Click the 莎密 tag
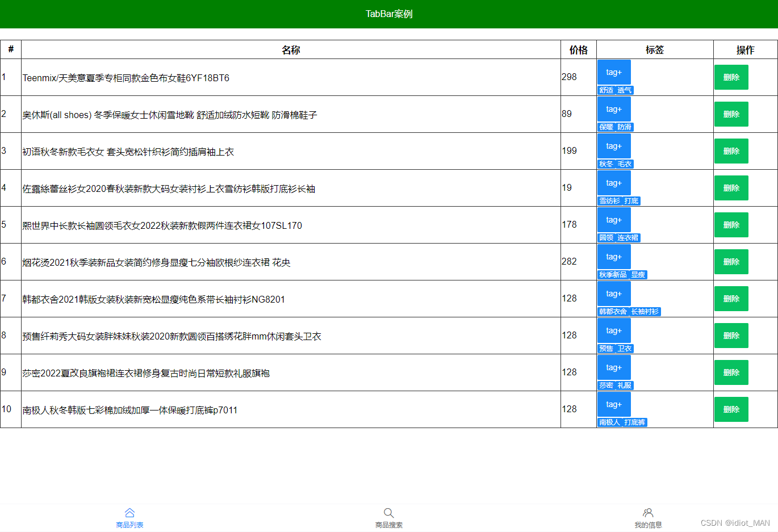Viewport: 778px width, 532px height. tap(606, 386)
